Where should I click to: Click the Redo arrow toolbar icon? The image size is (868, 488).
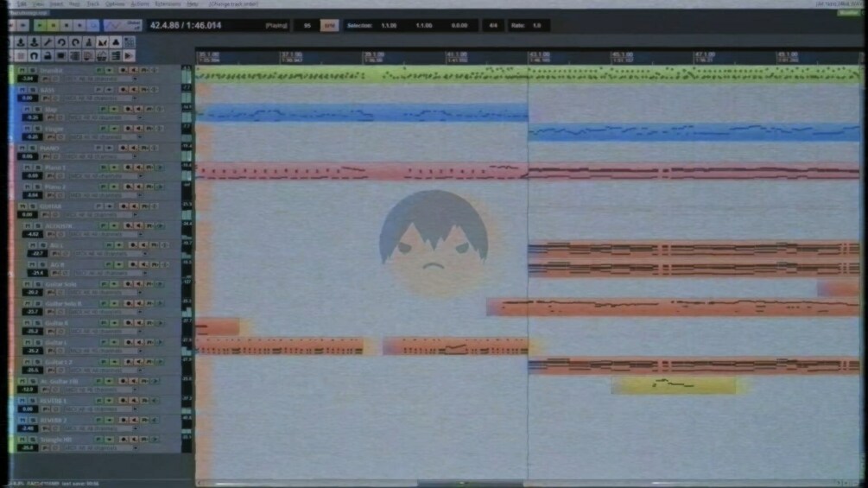pyautogui.click(x=75, y=42)
